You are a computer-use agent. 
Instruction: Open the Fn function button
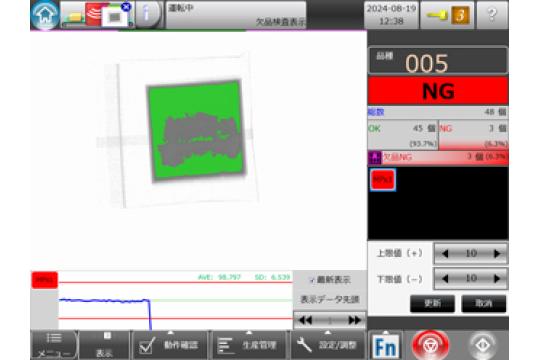[x=385, y=346]
